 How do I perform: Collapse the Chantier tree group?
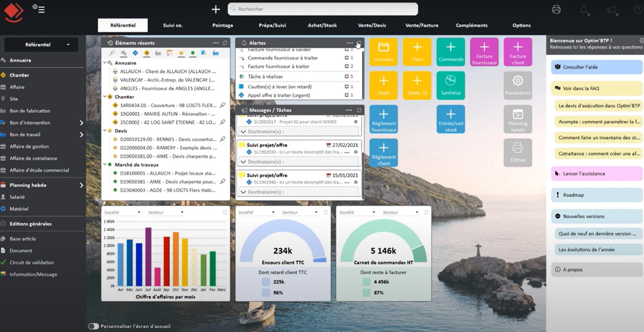(x=105, y=97)
